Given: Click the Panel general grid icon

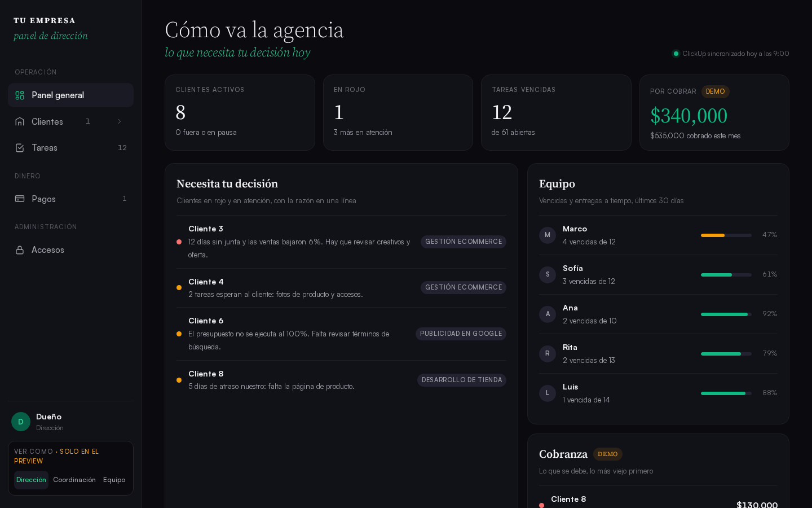Looking at the screenshot, I should click(x=20, y=95).
